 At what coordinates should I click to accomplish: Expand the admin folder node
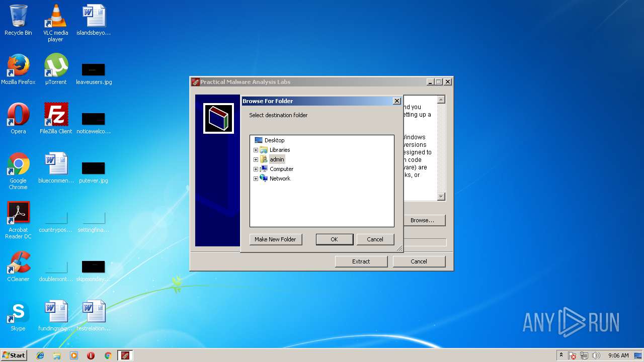256,159
